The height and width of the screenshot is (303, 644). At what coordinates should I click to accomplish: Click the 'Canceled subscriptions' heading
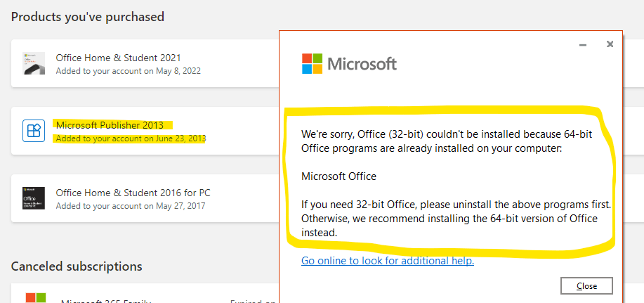[x=77, y=266]
